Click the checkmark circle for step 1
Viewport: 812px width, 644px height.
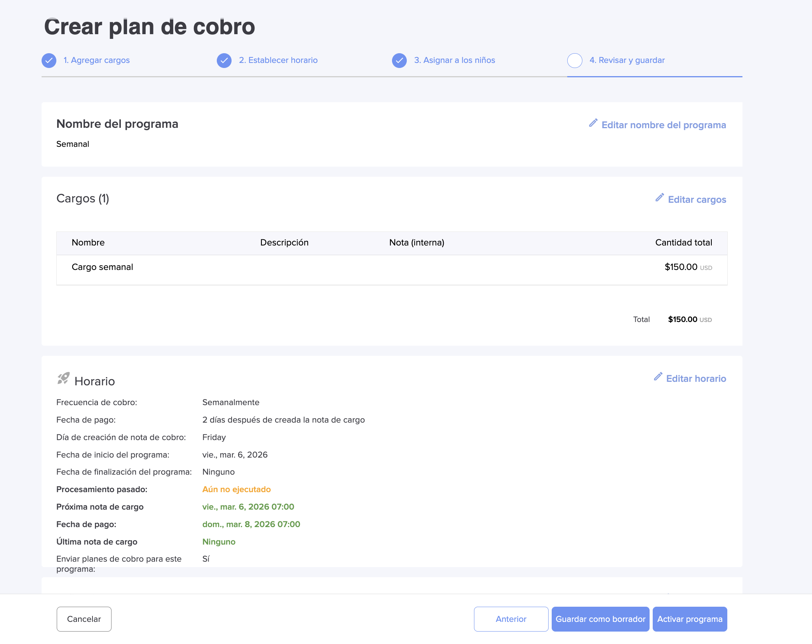49,61
